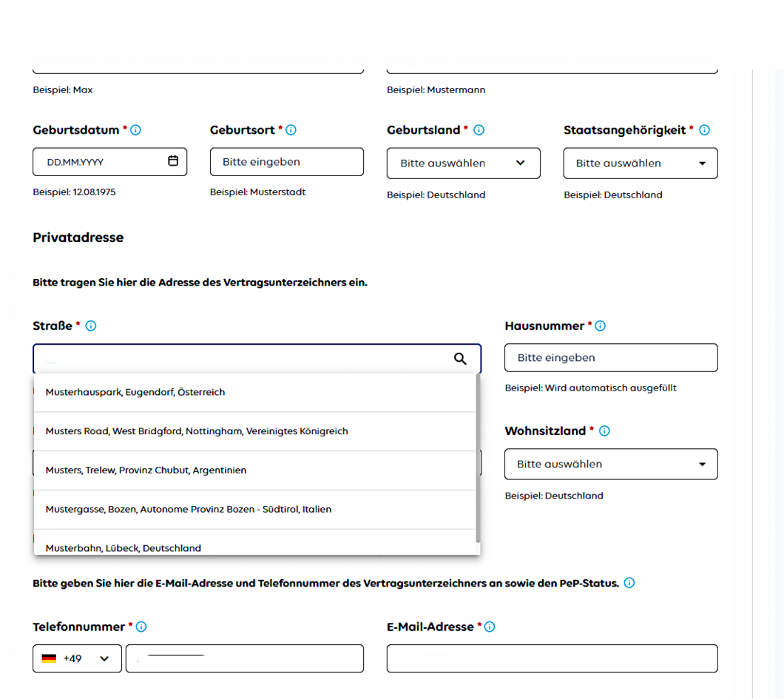Click the info icon after PeP-Status text
Screen dimensions: 784x699
[629, 583]
